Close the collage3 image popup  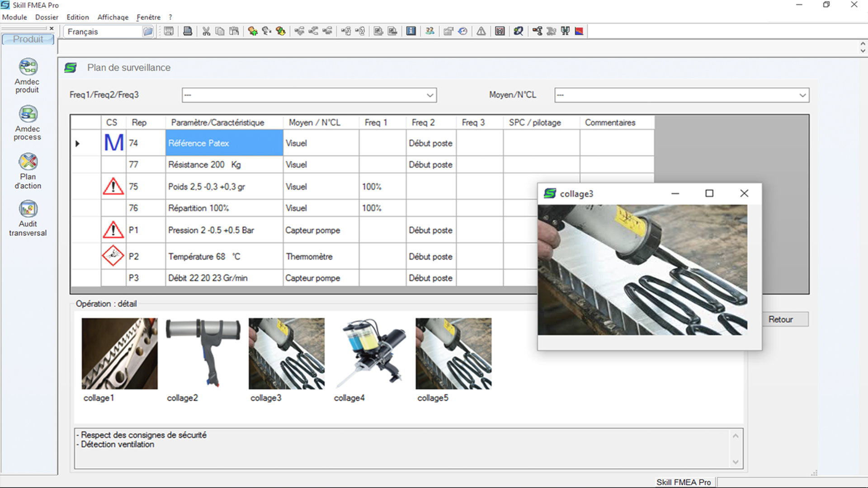tap(744, 193)
